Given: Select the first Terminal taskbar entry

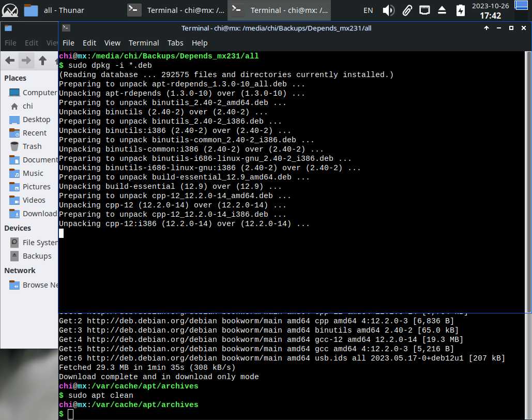Looking at the screenshot, I should [176, 10].
